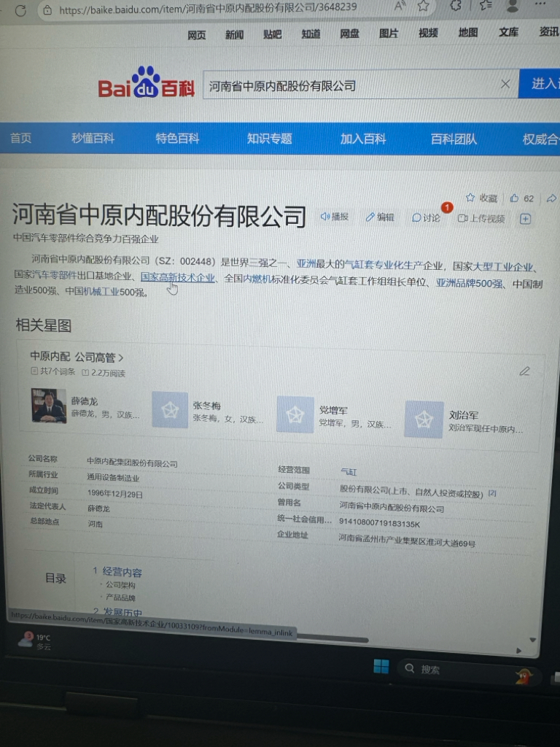
Task: Click the vertical scrollbar down arrow
Action: click(x=533, y=640)
